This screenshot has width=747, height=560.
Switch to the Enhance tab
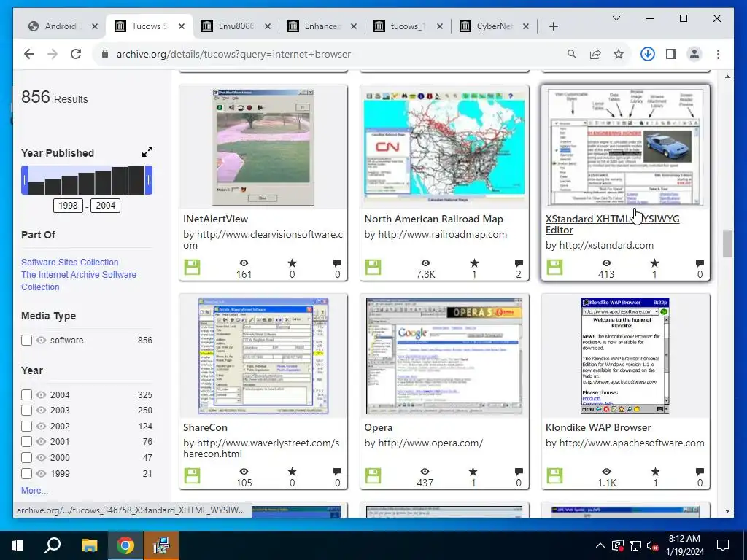pos(322,26)
